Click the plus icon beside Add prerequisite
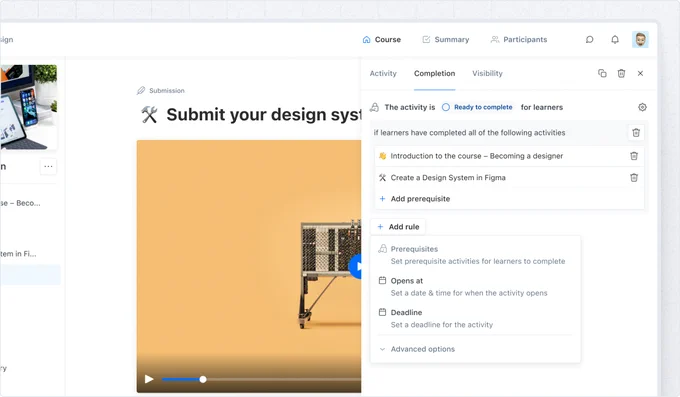Screen dimensions: 680x397 (382, 199)
